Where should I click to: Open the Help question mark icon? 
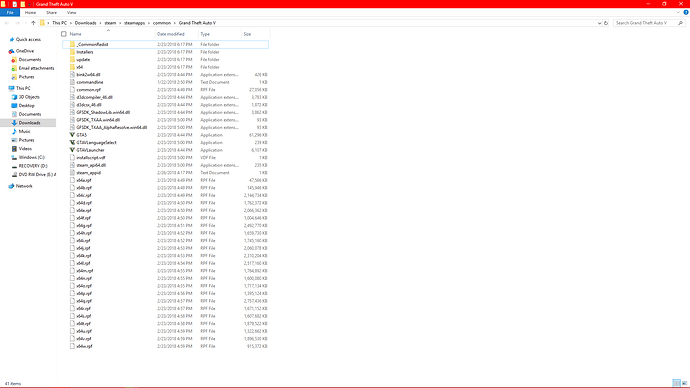[686, 12]
